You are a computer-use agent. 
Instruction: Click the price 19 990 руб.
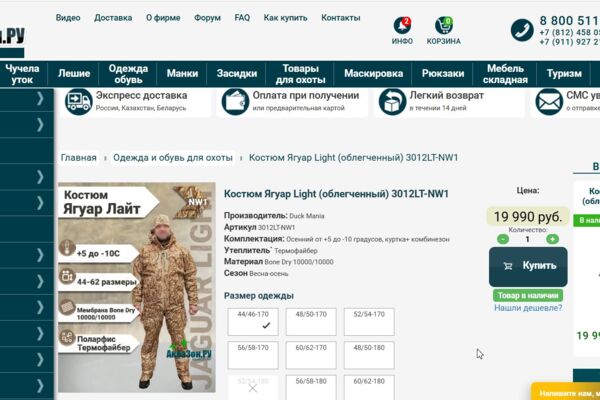click(528, 217)
